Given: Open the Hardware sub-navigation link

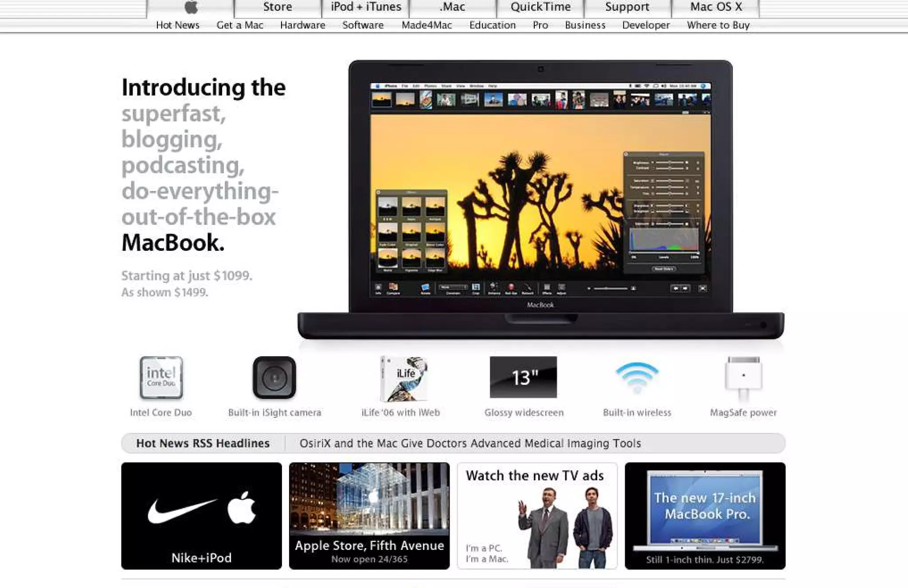Looking at the screenshot, I should point(303,25).
